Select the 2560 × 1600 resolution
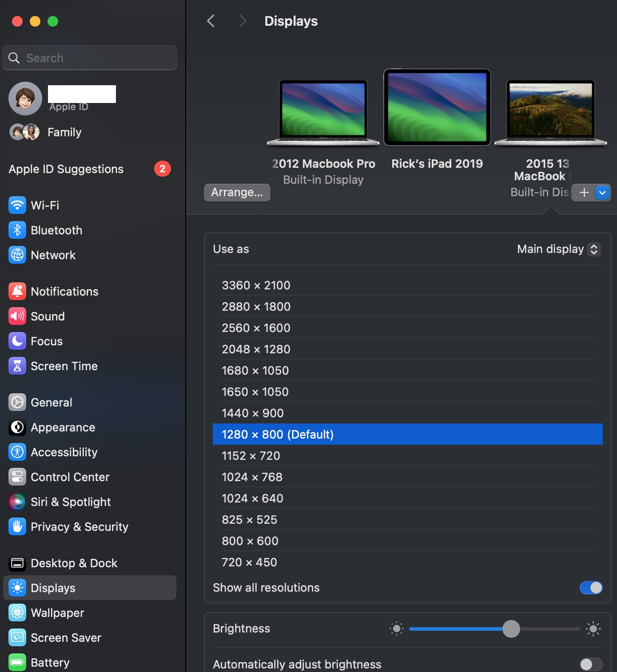Image resolution: width=617 pixels, height=672 pixels. [408, 328]
